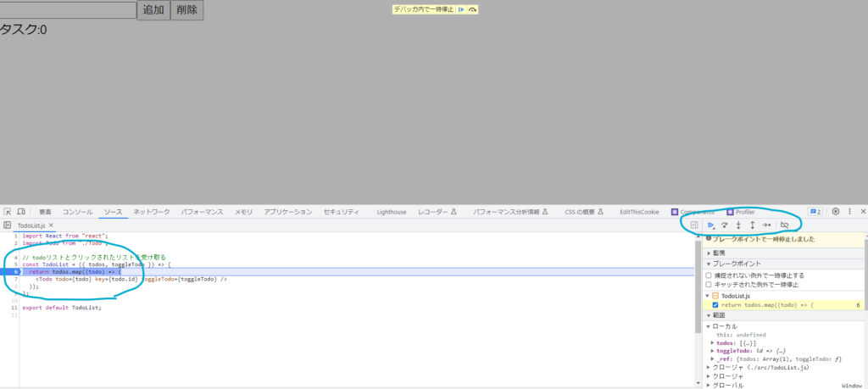Open the レコーダー tab
Viewport: 868px width, 389px height.
(x=437, y=212)
